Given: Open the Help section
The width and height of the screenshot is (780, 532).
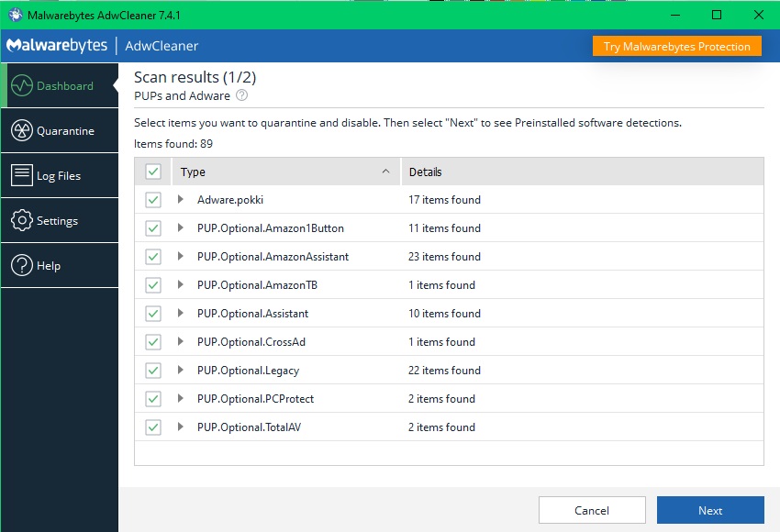Looking at the screenshot, I should pos(60,265).
